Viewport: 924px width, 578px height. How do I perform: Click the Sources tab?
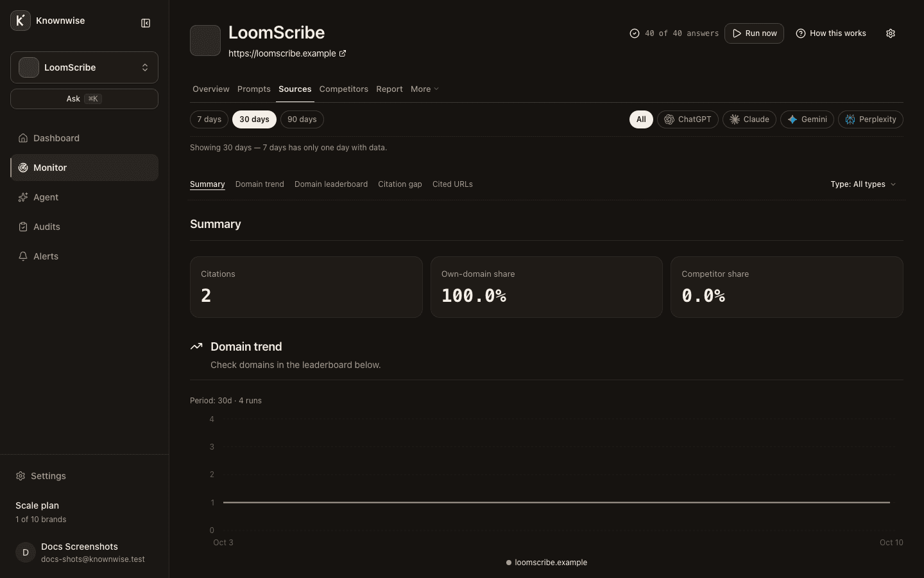(295, 89)
